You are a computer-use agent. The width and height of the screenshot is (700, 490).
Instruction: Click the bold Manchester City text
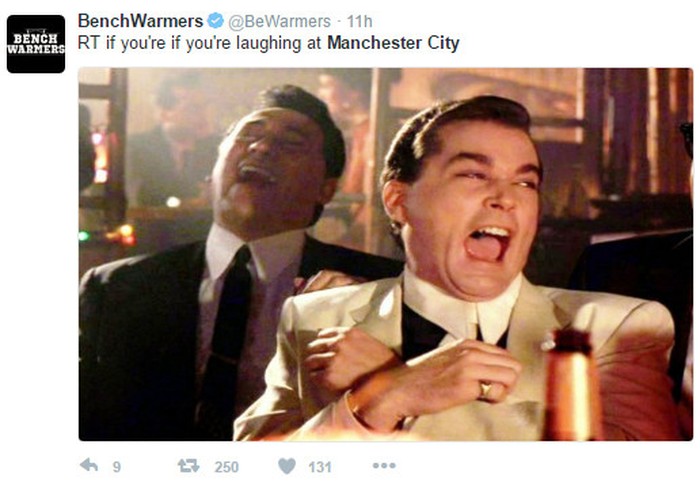[393, 43]
